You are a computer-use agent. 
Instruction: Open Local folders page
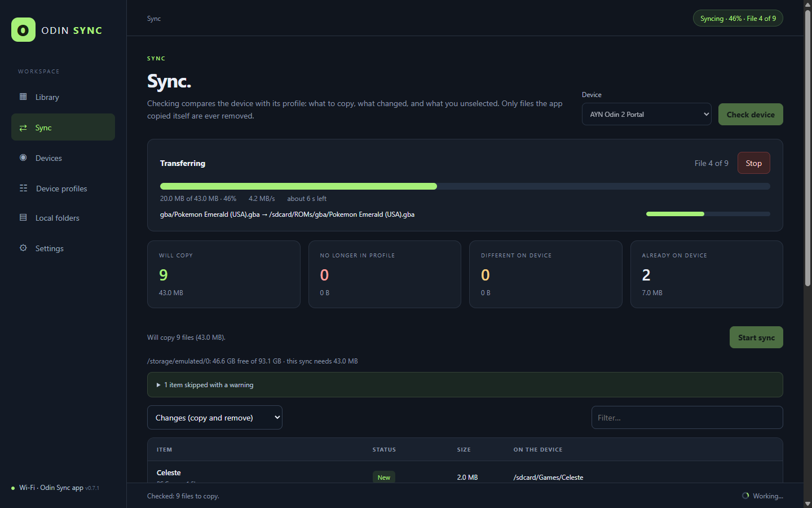(63, 218)
